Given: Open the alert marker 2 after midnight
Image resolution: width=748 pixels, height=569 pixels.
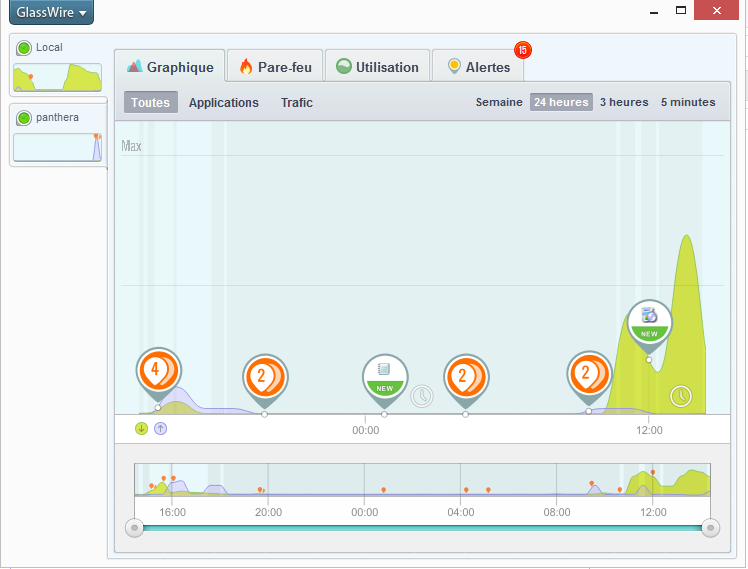Looking at the screenshot, I should click(x=466, y=378).
